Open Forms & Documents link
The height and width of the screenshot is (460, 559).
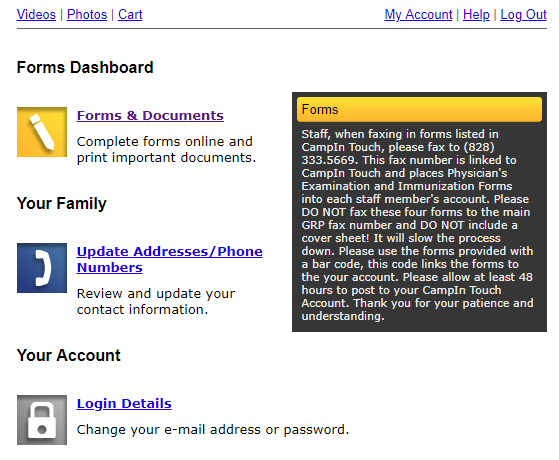(x=150, y=116)
